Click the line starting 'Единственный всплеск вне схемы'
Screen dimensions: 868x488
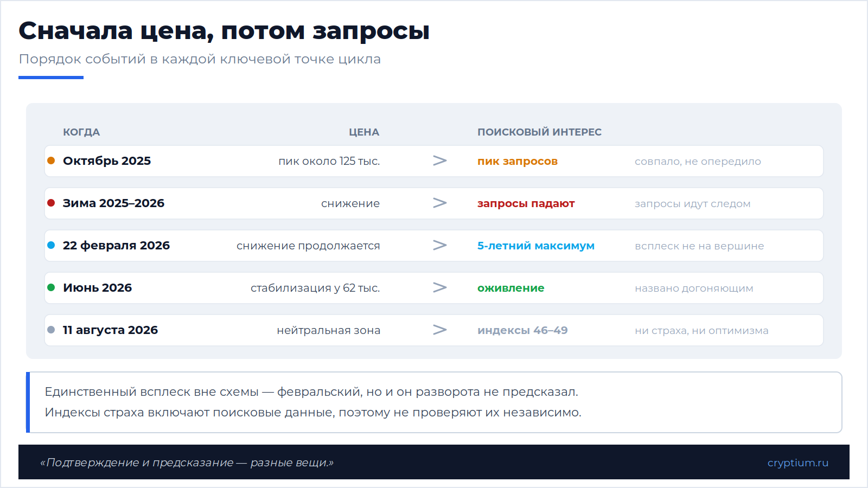311,391
